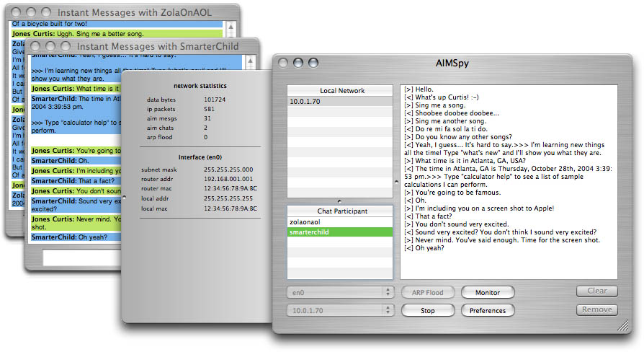The image size is (644, 352).
Task: Click the Stop button
Action: click(x=428, y=310)
